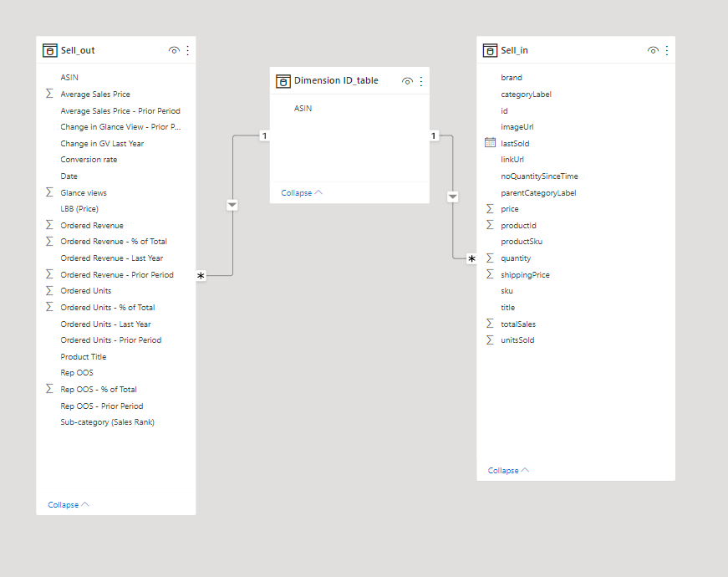Click sigma icon beside shippingPrice

click(x=490, y=274)
